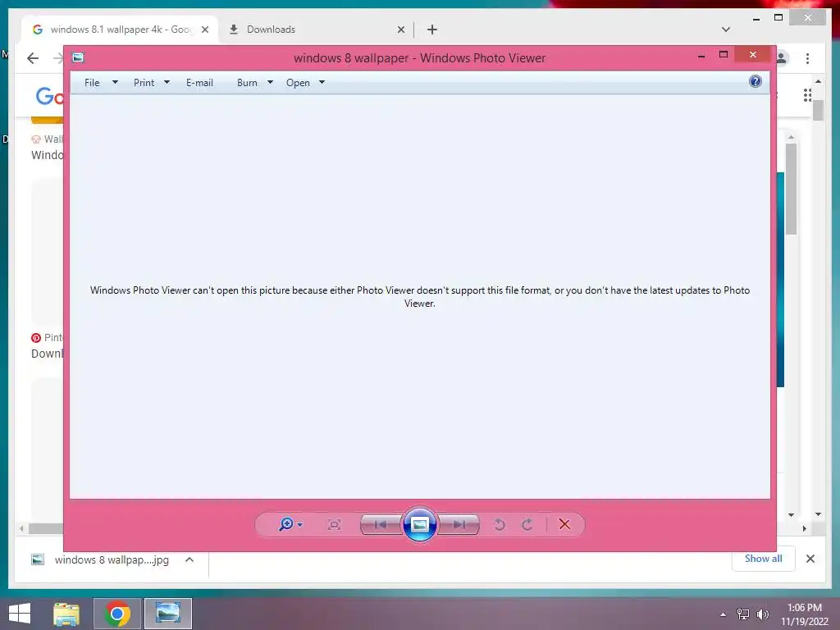Click the inner results panel scrollbar thumb
This screenshot has width=840, height=630.
click(792, 189)
